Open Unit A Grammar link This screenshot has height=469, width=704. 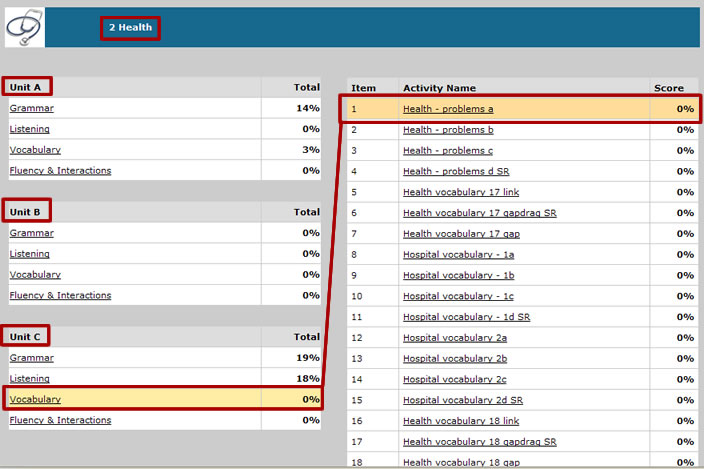coord(32,108)
